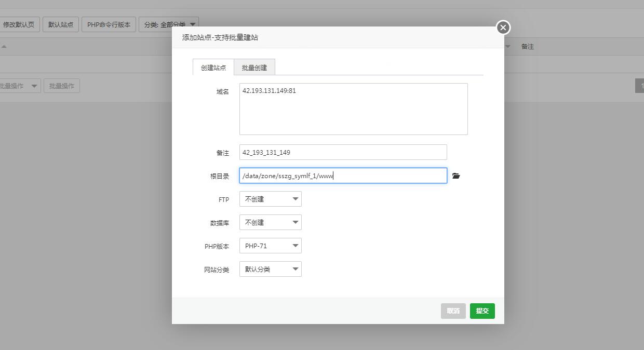
Task: Select the 创建站点 tab
Action: [x=213, y=68]
